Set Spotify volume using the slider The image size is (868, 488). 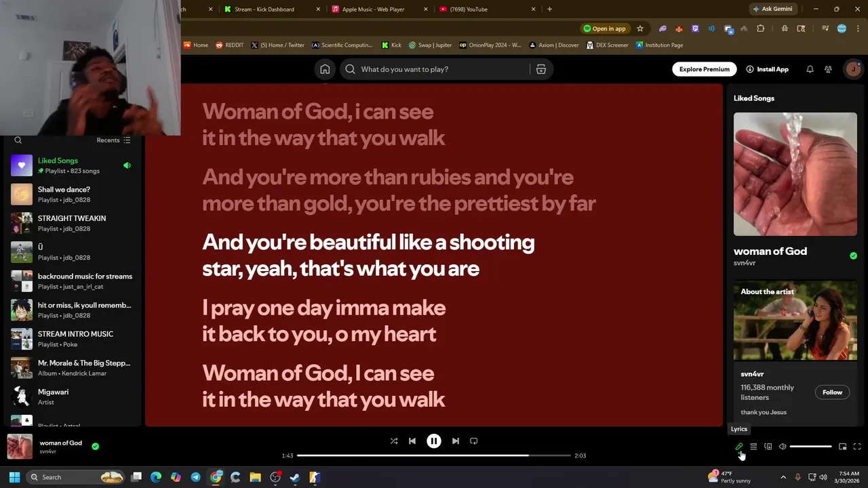click(810, 447)
